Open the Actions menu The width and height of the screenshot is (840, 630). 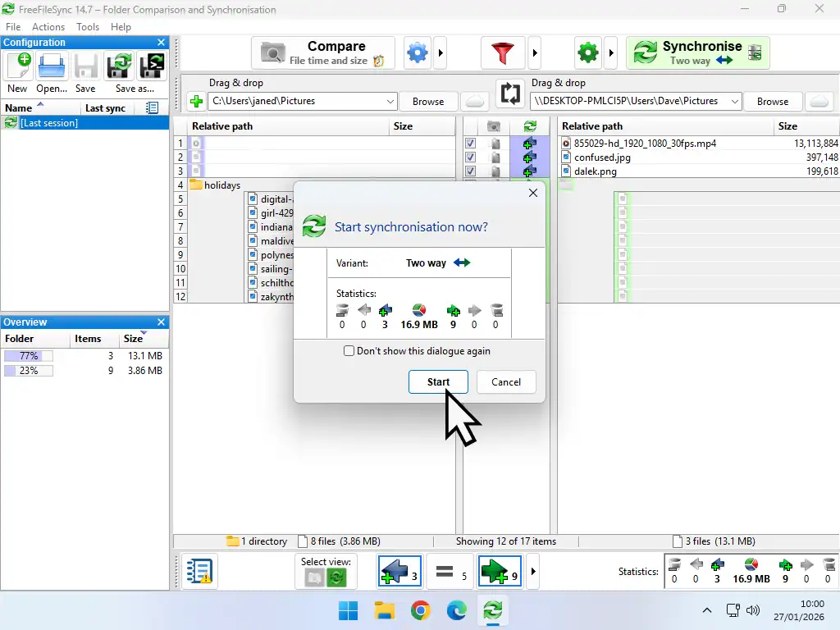click(x=48, y=26)
